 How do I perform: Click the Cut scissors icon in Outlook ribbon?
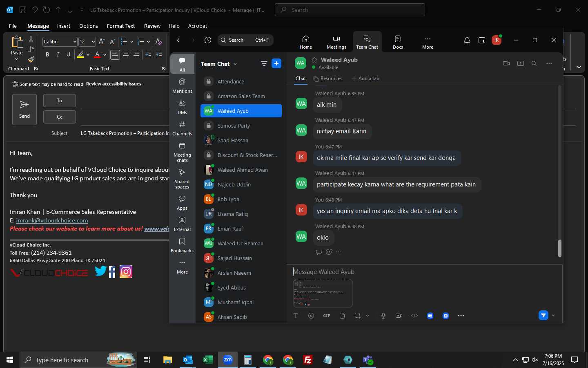31,39
